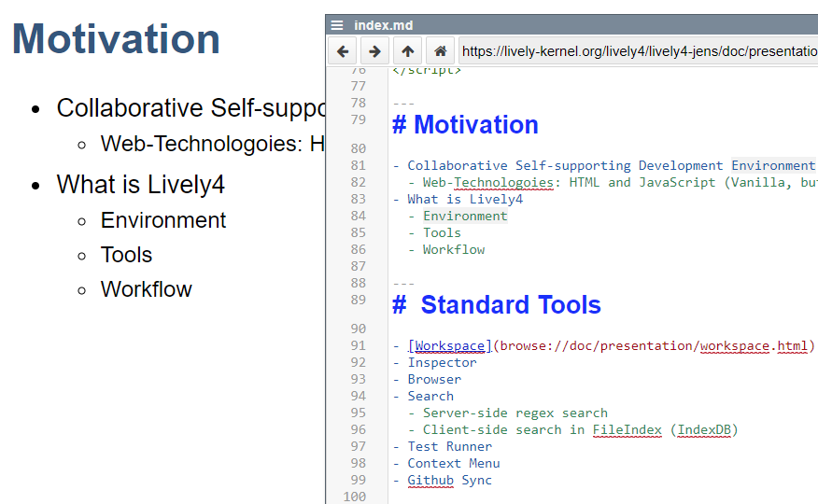Click the 'Github Sync' line in the editor
Image resolution: width=818 pixels, height=504 pixels.
point(449,481)
